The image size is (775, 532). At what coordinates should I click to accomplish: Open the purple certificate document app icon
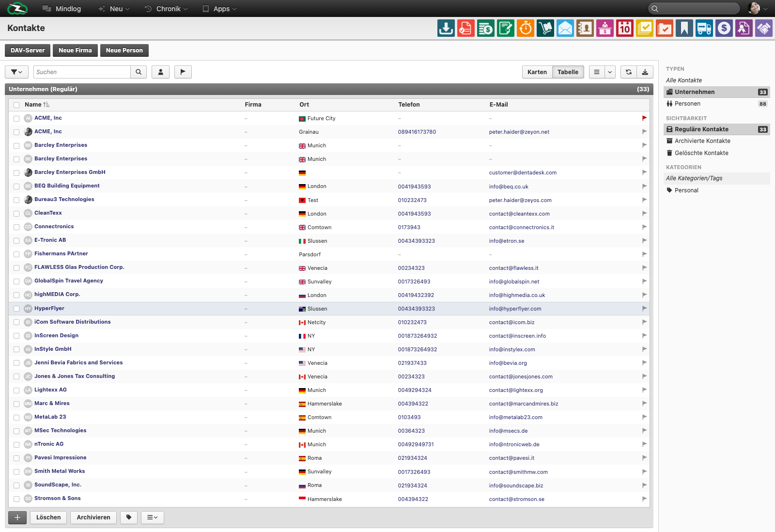tap(744, 28)
